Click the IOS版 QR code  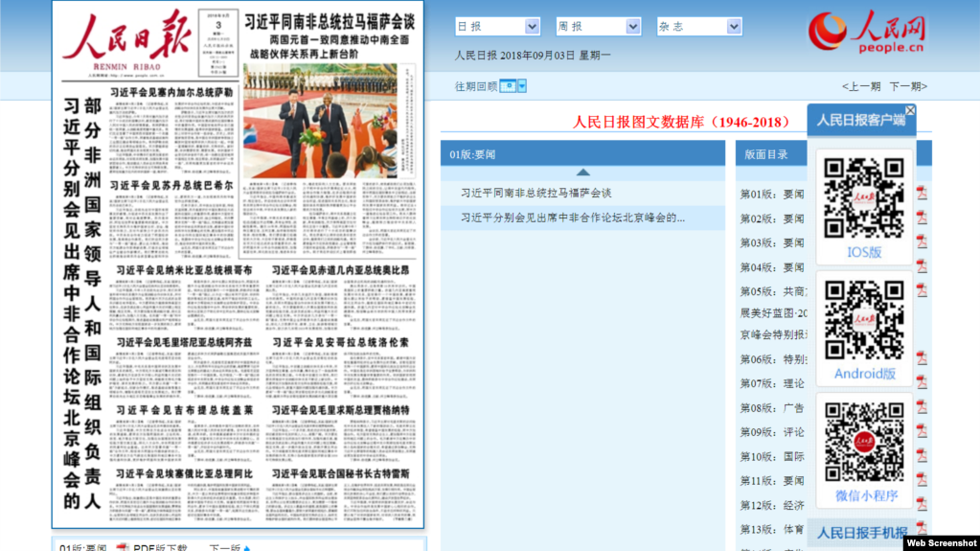(864, 197)
